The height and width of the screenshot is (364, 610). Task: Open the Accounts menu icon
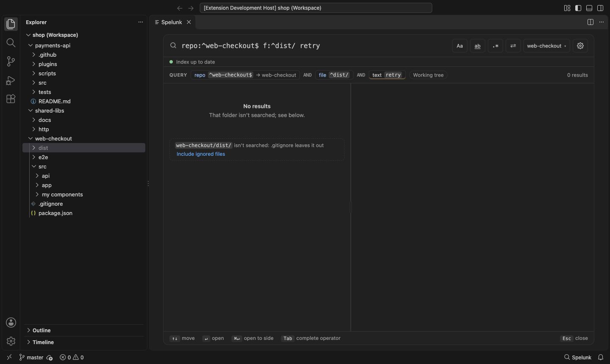[x=11, y=323]
